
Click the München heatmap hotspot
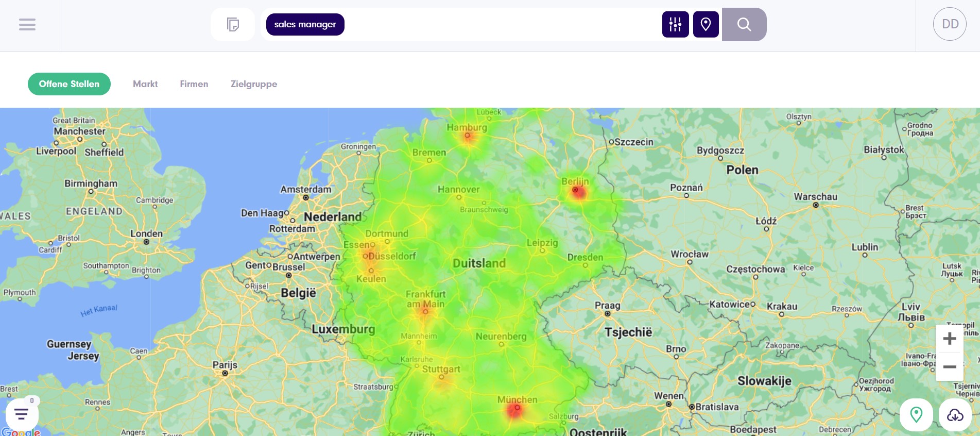515,410
